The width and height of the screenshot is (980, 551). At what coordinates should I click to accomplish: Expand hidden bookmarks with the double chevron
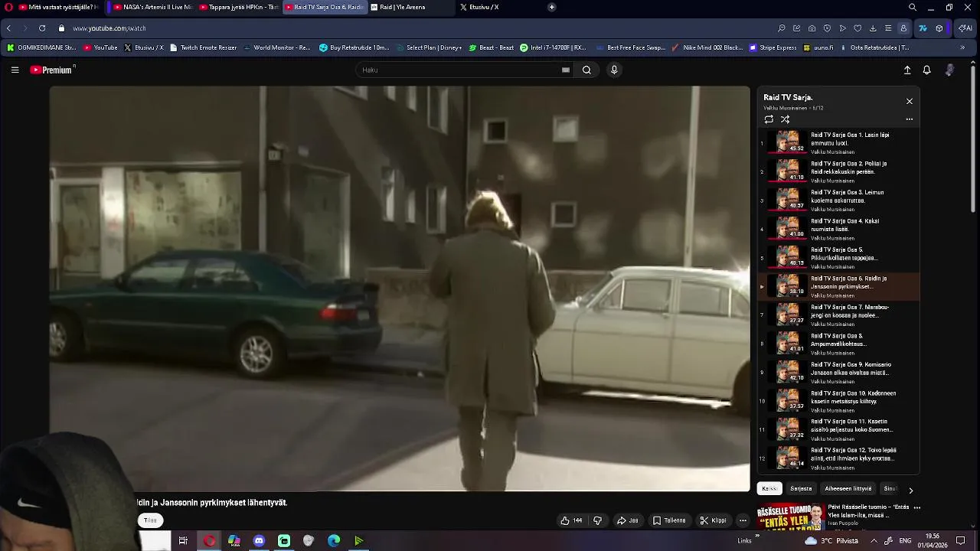[x=962, y=47]
